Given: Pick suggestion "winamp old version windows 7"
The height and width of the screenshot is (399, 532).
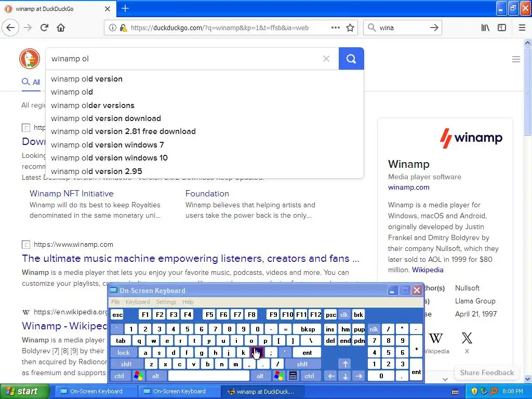Looking at the screenshot, I should (x=205, y=145).
